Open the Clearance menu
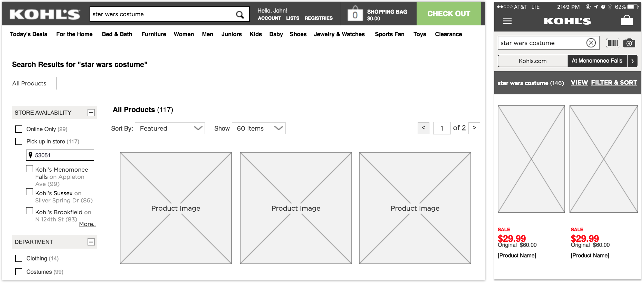 [x=448, y=34]
